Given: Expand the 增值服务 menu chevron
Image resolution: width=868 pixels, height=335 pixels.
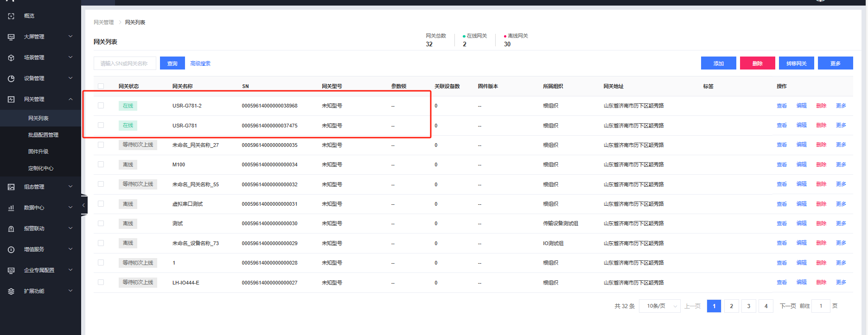Looking at the screenshot, I should [70, 249].
